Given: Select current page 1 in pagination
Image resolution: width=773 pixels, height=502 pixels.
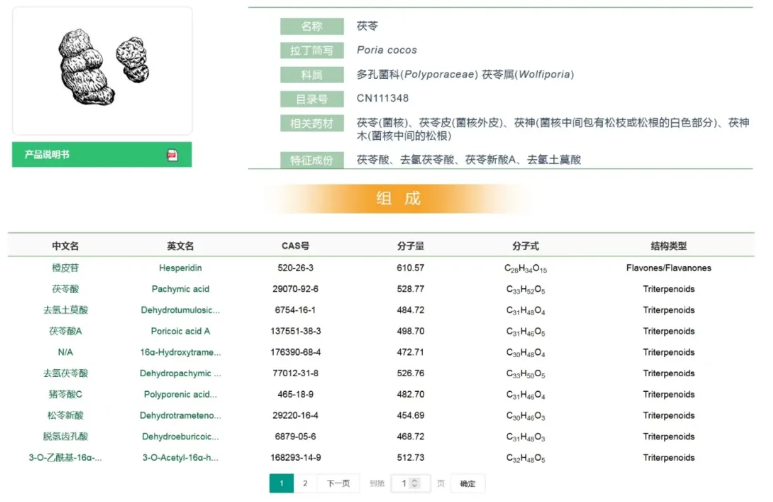Looking at the screenshot, I should pyautogui.click(x=281, y=484).
